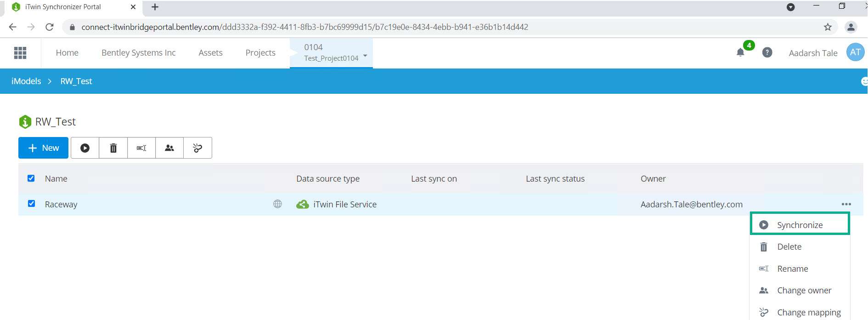This screenshot has height=320, width=868.
Task: Click the Change owner people icon in toolbar
Action: (169, 148)
